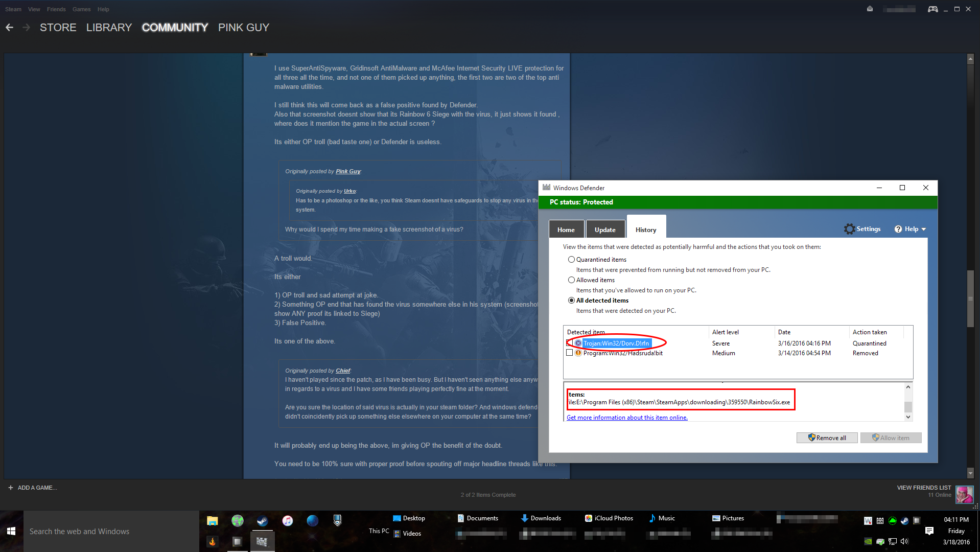Tick the checkbox for Program:Win32/Hadsruda!bit

pos(569,353)
